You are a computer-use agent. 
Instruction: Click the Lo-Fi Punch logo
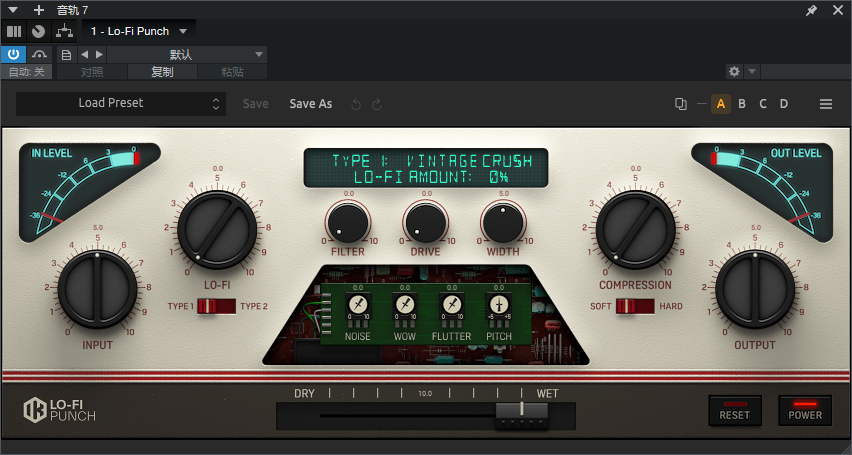click(x=59, y=410)
